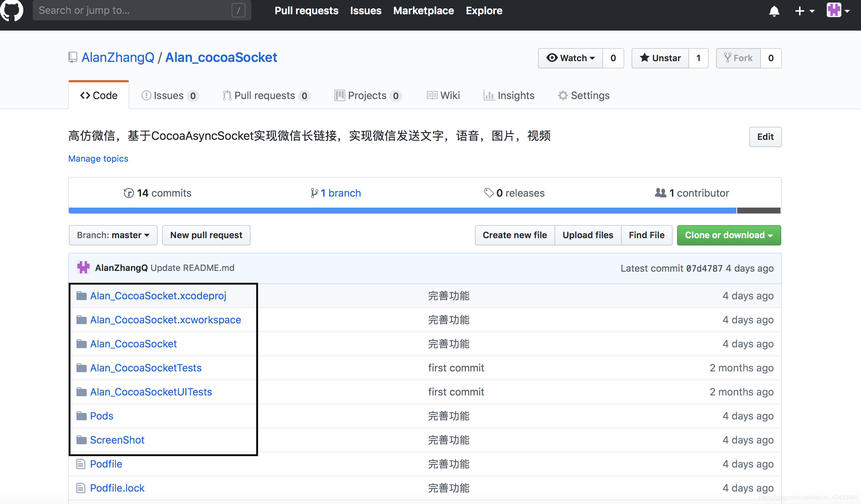The height and width of the screenshot is (504, 861).
Task: Open first commit message on Alan_CocoaSocketTests row
Action: coord(456,368)
